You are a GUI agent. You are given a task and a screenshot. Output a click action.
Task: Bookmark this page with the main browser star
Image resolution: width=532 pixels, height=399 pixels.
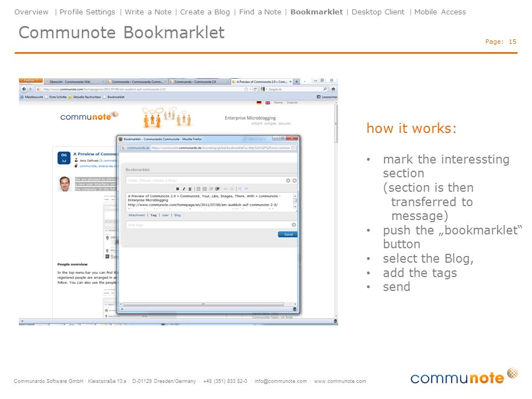point(246,89)
